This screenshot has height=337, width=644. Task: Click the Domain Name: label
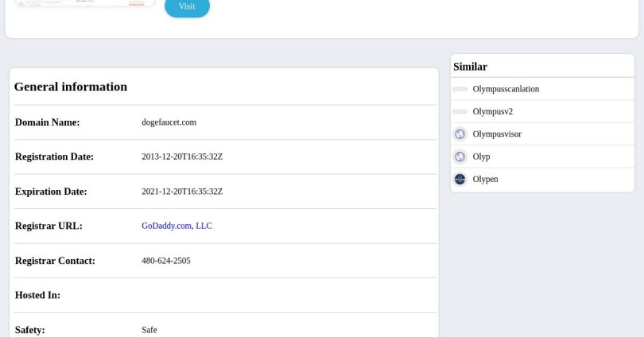pos(47,122)
